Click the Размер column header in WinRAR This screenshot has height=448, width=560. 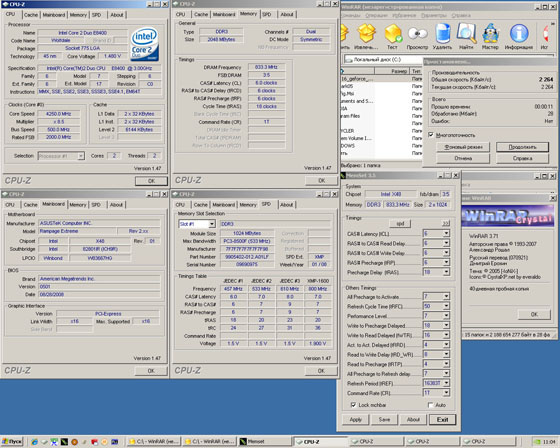click(x=391, y=71)
